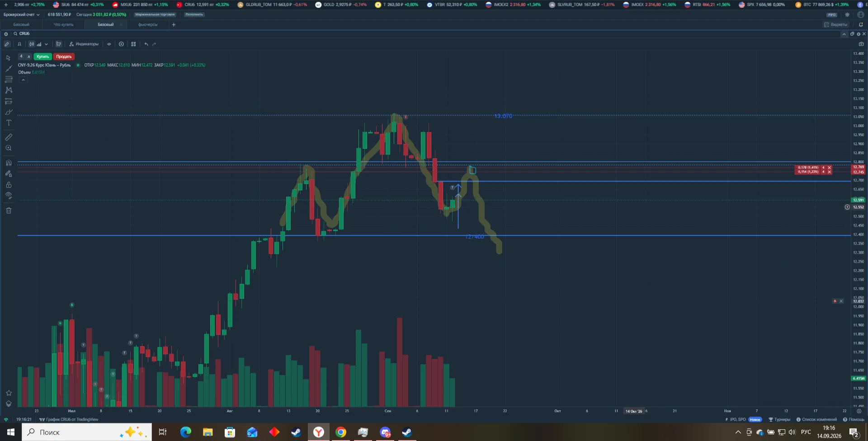The width and height of the screenshot is (868, 441).
Task: Redo the chart action
Action: click(154, 44)
